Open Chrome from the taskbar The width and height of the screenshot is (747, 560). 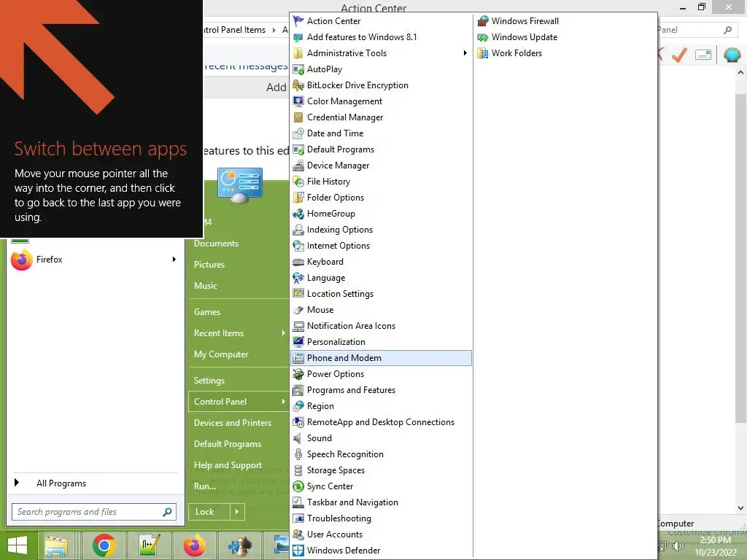tap(104, 545)
